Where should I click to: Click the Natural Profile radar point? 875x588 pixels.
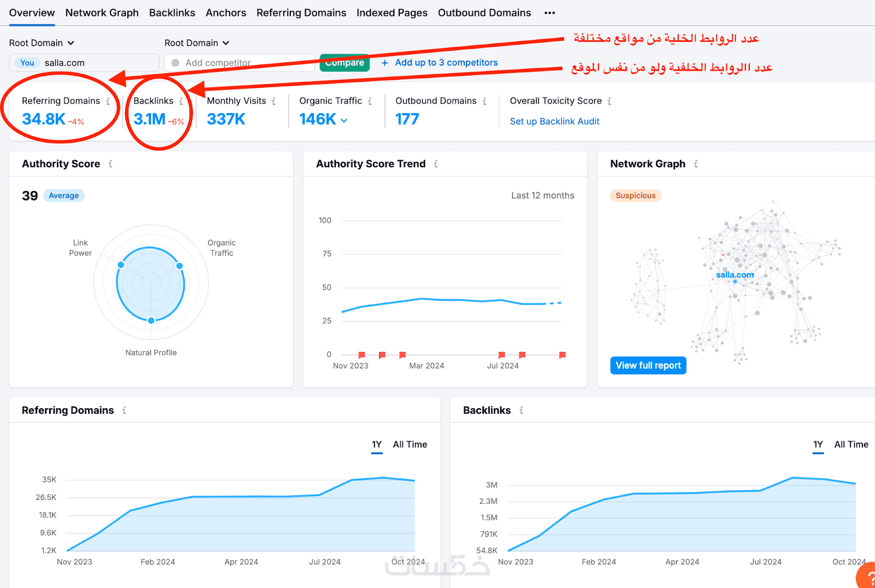[x=151, y=320]
